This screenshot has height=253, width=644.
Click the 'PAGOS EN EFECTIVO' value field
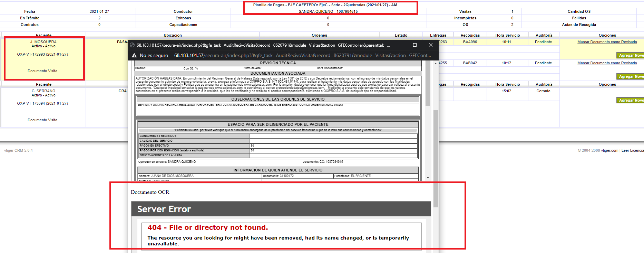(x=334, y=146)
